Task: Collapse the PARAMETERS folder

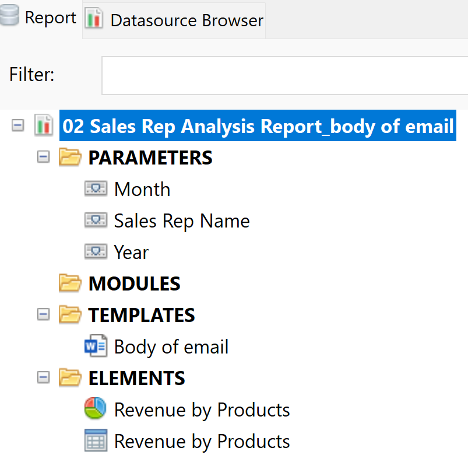Action: pyautogui.click(x=43, y=157)
